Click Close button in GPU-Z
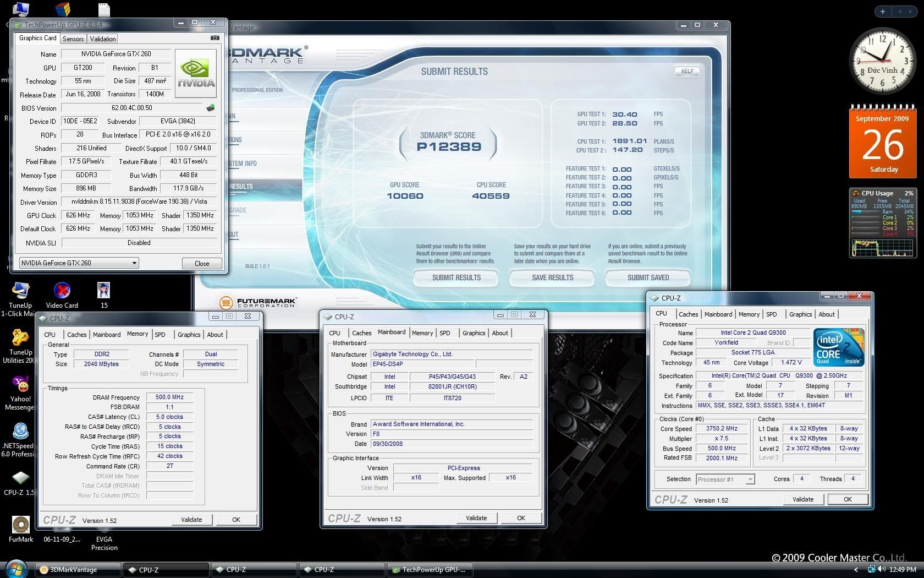The width and height of the screenshot is (924, 578). pyautogui.click(x=202, y=263)
